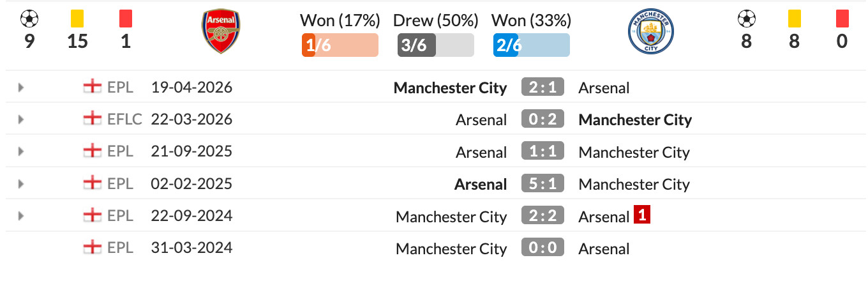Screen dimensions: 868x290
Task: Open the 5:1 score for Arsenal match
Action: pyautogui.click(x=542, y=183)
